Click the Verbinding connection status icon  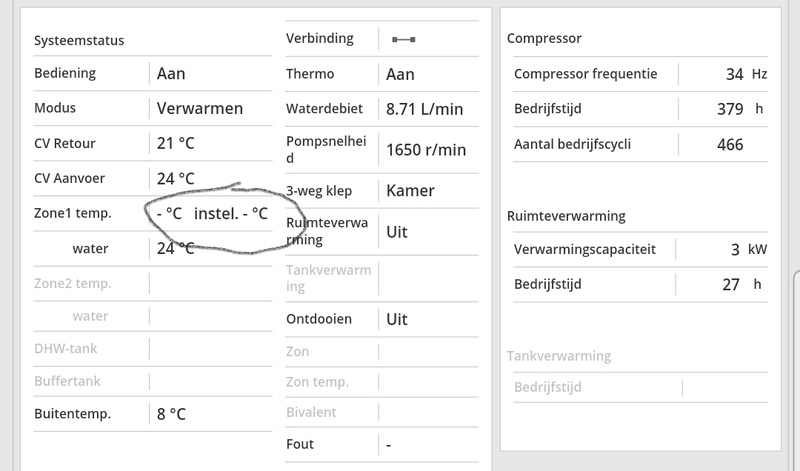[x=404, y=39]
